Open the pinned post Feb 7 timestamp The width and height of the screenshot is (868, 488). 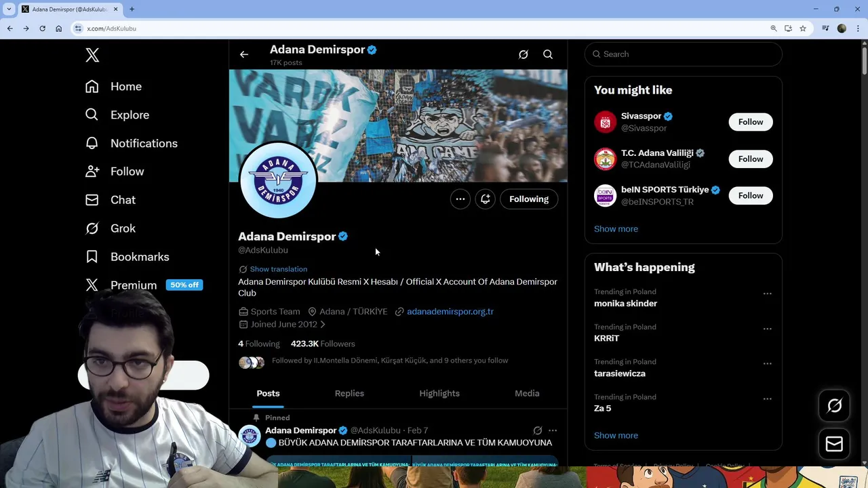(x=418, y=431)
